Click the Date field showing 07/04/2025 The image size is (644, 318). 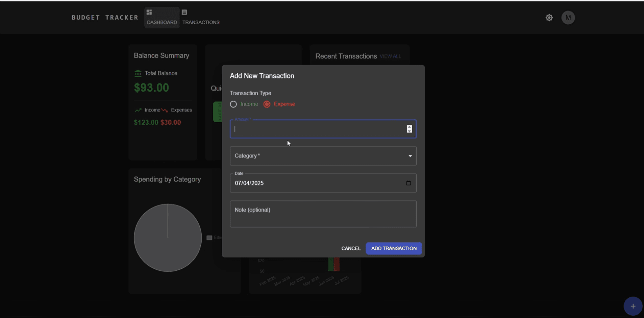click(323, 183)
